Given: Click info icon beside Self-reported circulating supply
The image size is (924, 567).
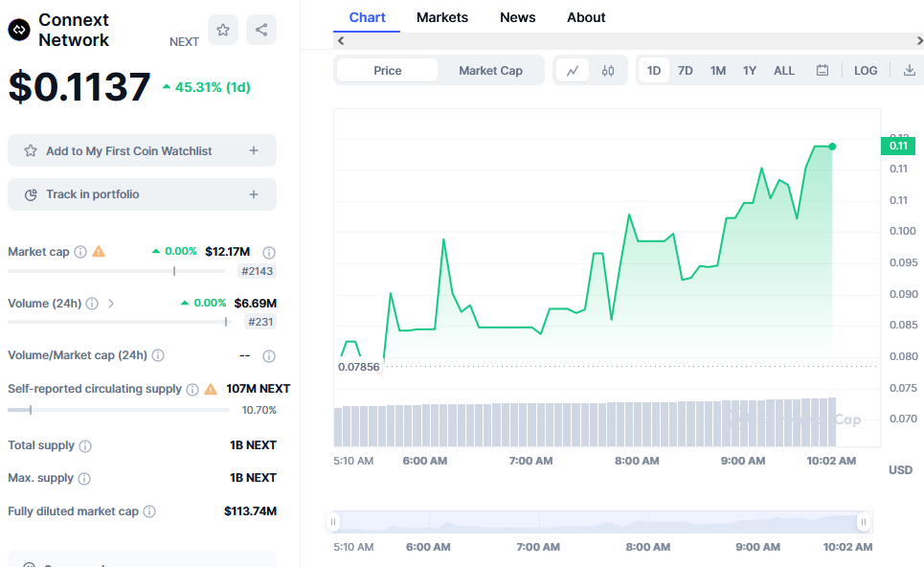Looking at the screenshot, I should pos(192,389).
